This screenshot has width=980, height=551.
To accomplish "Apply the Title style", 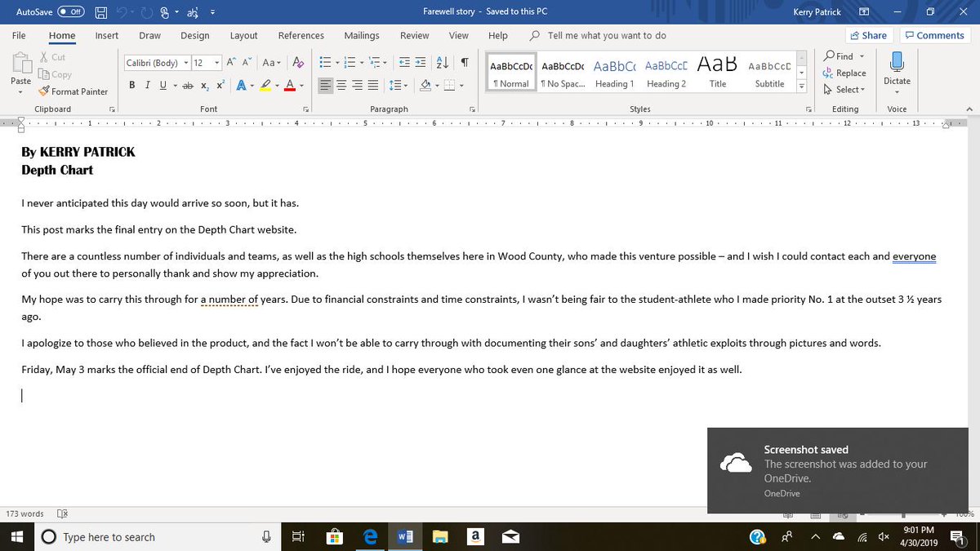I will coord(718,73).
